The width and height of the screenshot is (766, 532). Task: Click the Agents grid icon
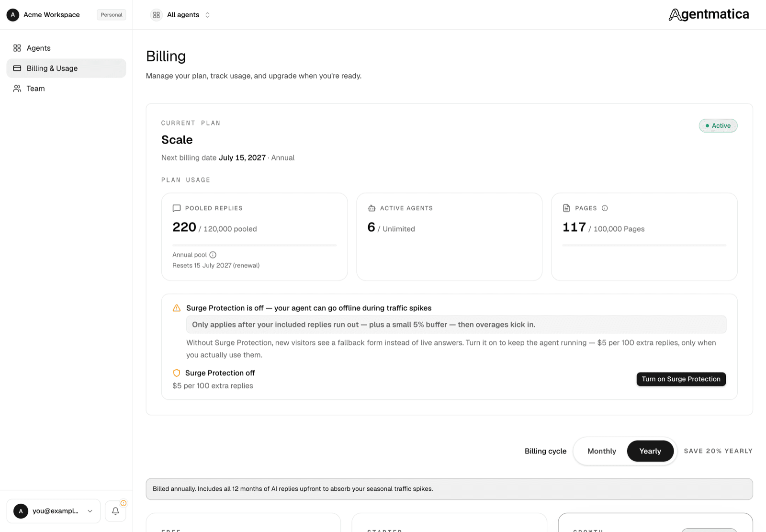(17, 48)
